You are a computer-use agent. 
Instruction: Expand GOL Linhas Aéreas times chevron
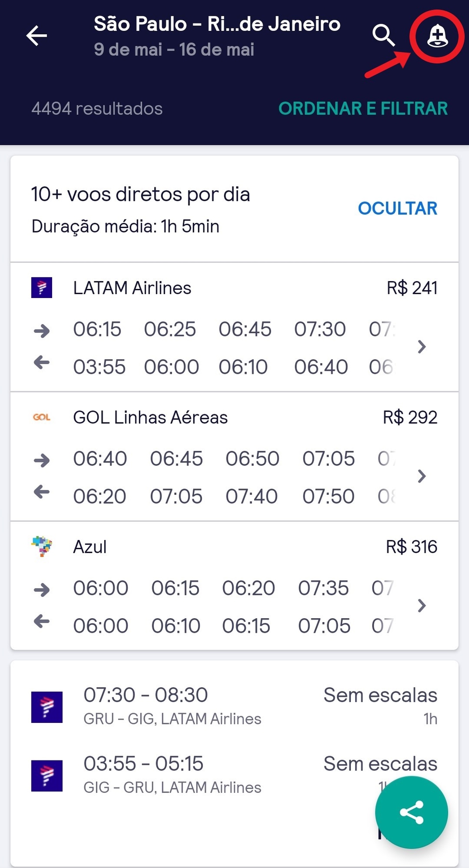pos(422,476)
